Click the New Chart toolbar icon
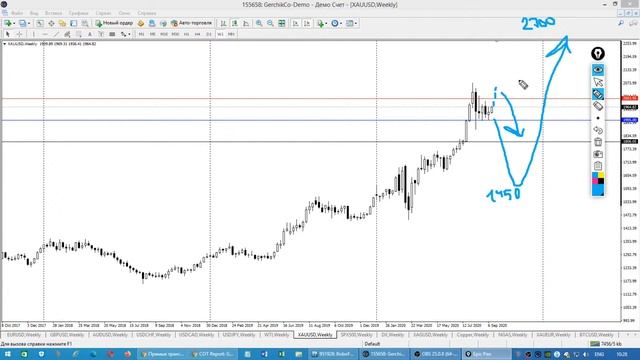640x360 pixels. coord(8,23)
